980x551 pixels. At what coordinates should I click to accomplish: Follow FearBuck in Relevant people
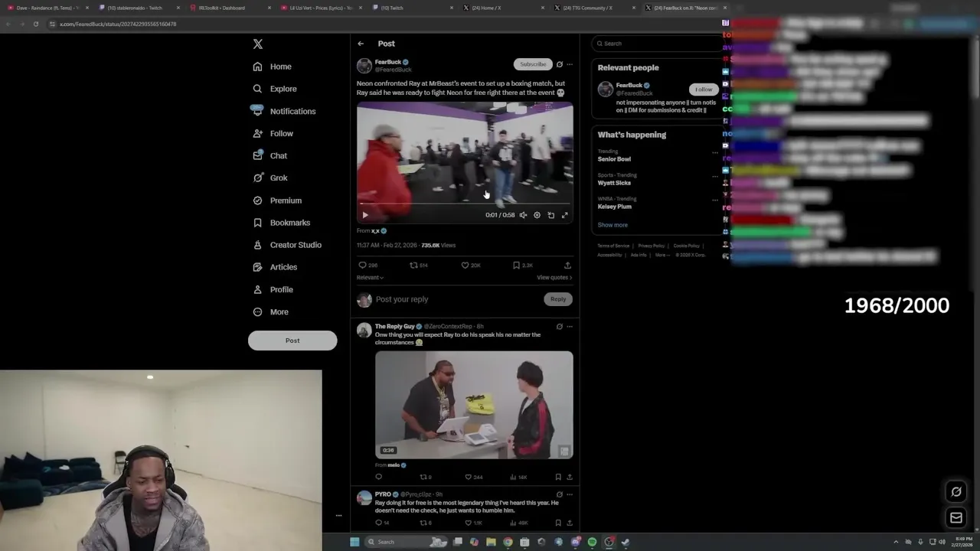click(x=704, y=90)
